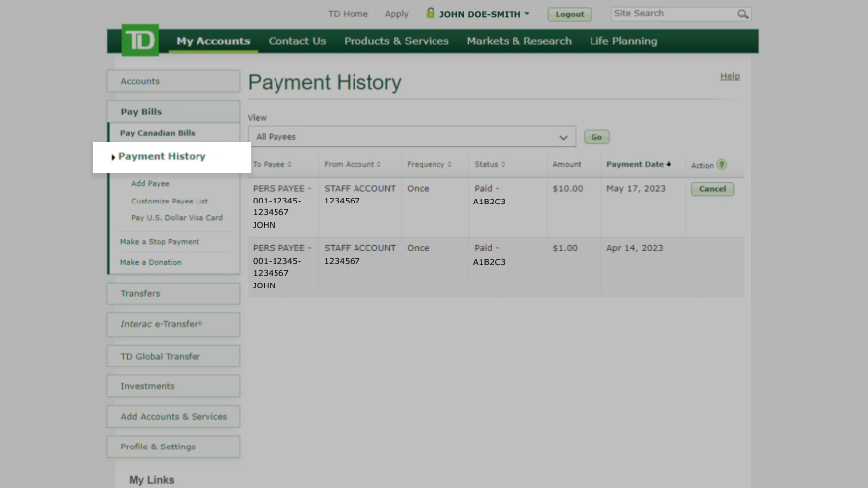Screen dimensions: 868x488
Task: Open the Life Planning menu
Action: [x=623, y=41]
